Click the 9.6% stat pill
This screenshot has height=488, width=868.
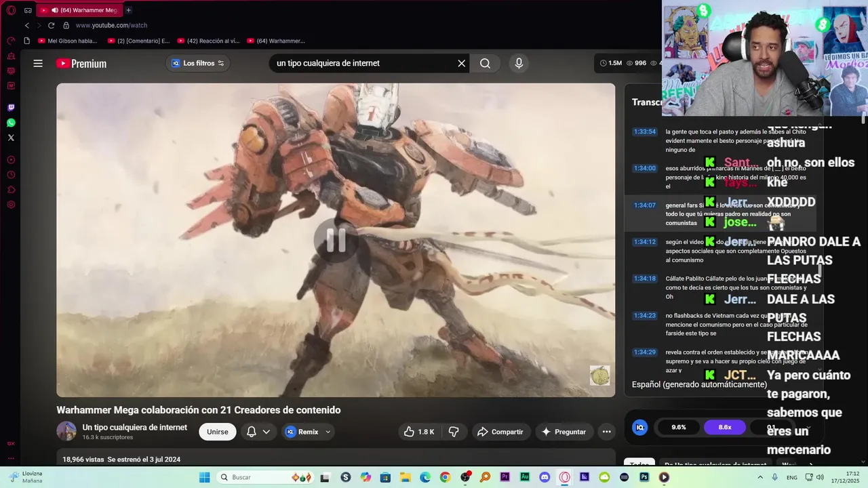coord(679,427)
